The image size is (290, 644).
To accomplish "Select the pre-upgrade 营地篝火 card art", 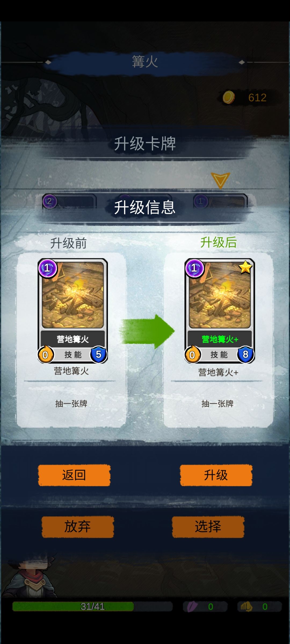I will click(73, 295).
